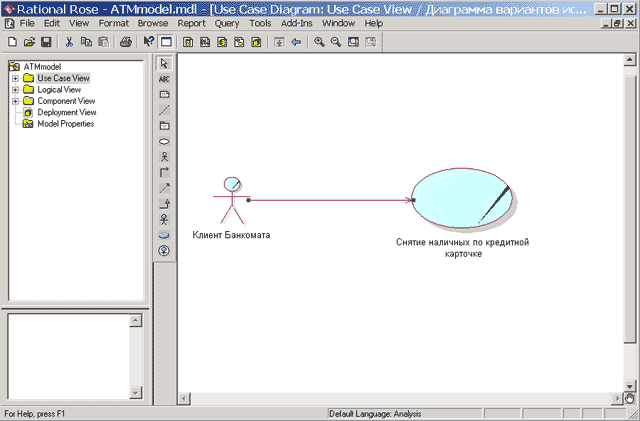Select the ABC Text Box tool
This screenshot has height=421, width=640.
(x=164, y=78)
